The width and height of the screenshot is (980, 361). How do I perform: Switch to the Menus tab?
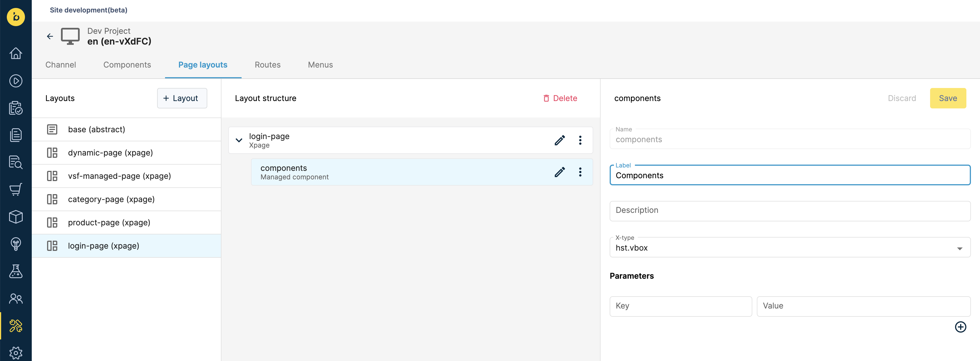tap(320, 65)
